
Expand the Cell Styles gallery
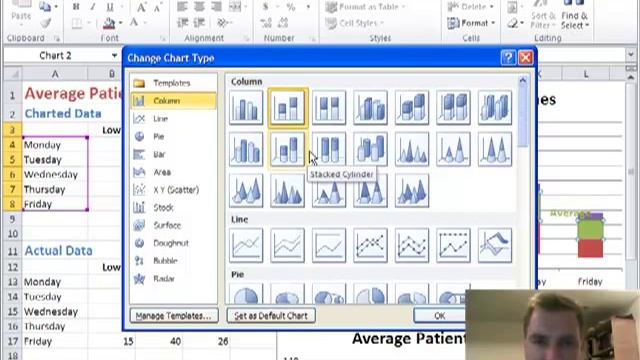point(355,23)
